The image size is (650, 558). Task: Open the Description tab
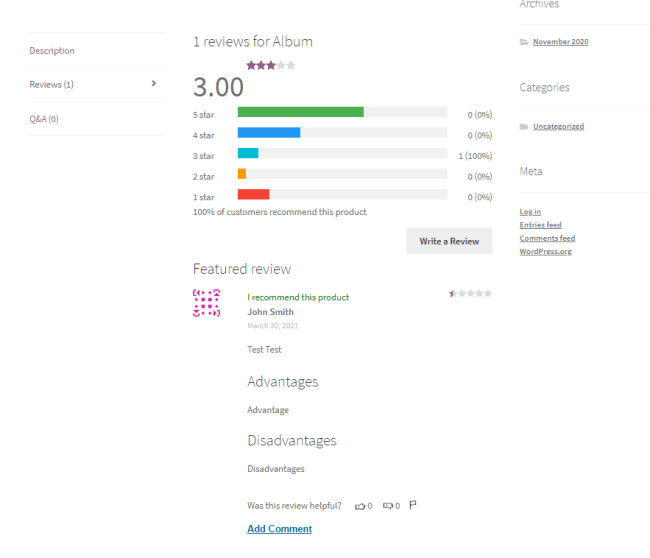(52, 51)
